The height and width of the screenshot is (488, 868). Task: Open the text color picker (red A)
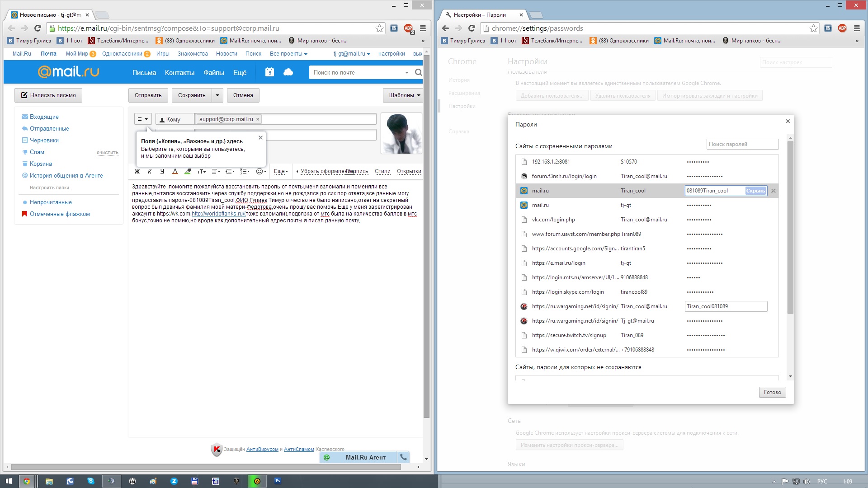tap(175, 172)
